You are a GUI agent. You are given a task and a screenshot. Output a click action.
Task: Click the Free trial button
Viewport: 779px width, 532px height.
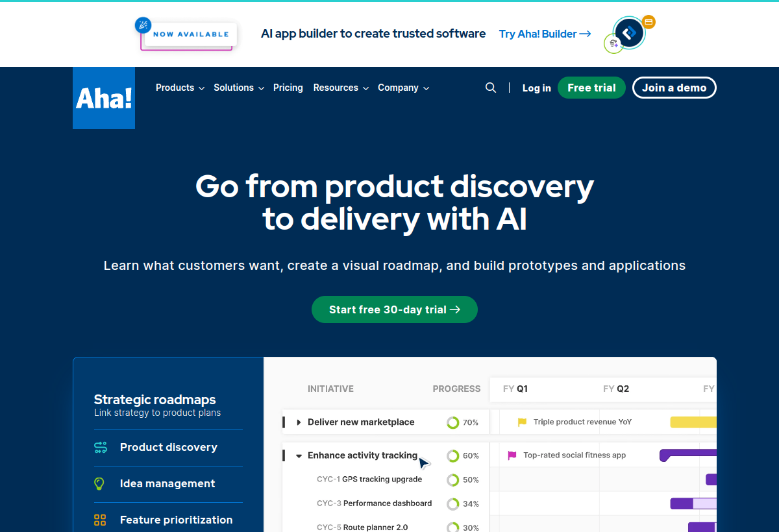pyautogui.click(x=591, y=88)
